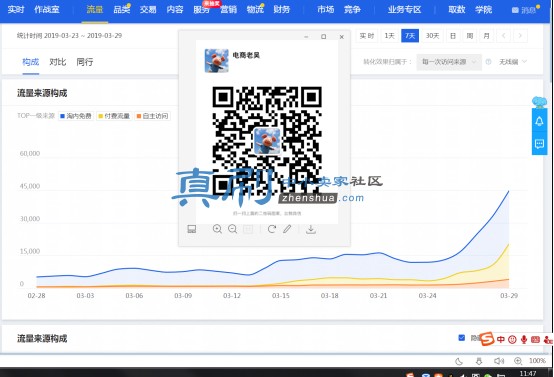
Task: Select the 日 granularity button
Action: [453, 36]
